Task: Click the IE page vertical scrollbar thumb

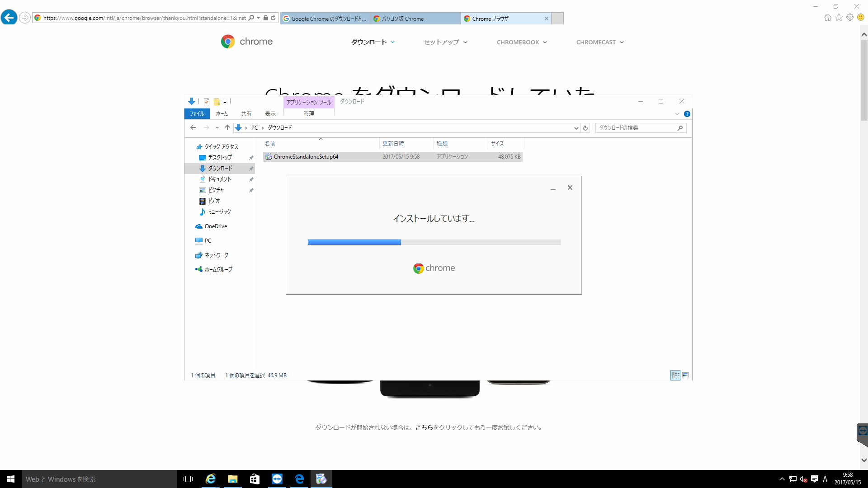Action: (x=864, y=80)
